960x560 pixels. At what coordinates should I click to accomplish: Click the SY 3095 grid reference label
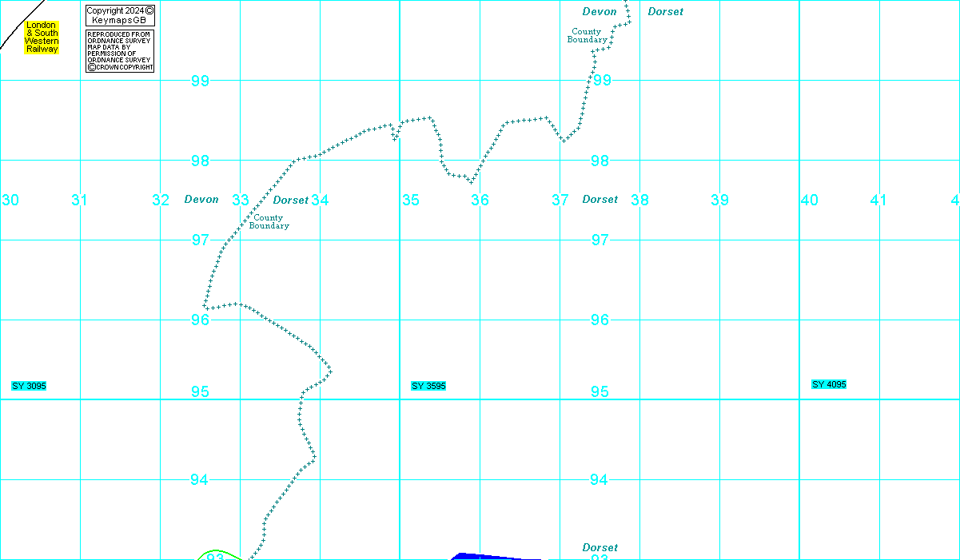click(29, 386)
